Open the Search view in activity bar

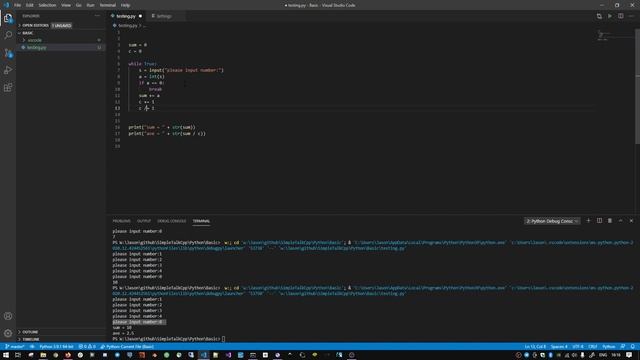tap(8, 35)
